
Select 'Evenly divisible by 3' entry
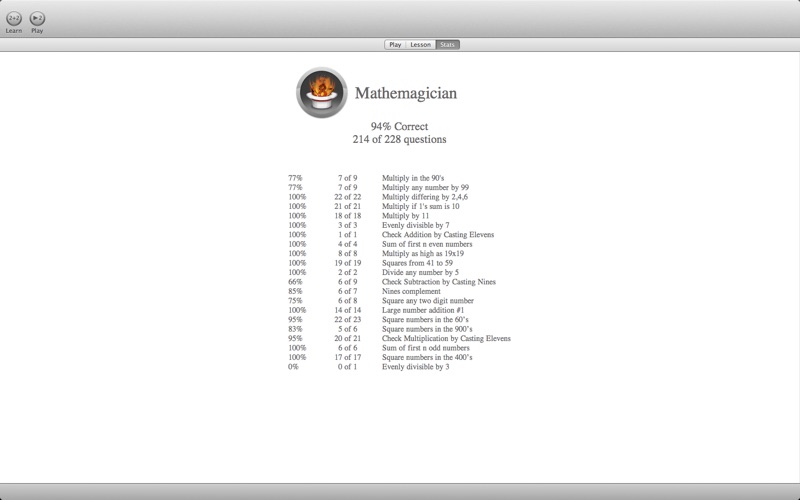click(x=415, y=367)
